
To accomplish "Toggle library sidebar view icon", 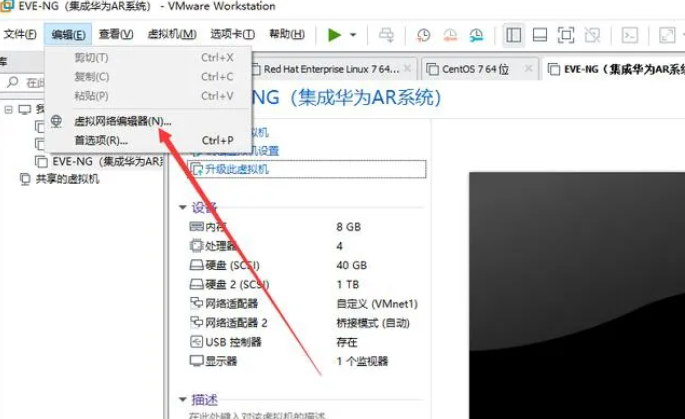I will pos(513,35).
